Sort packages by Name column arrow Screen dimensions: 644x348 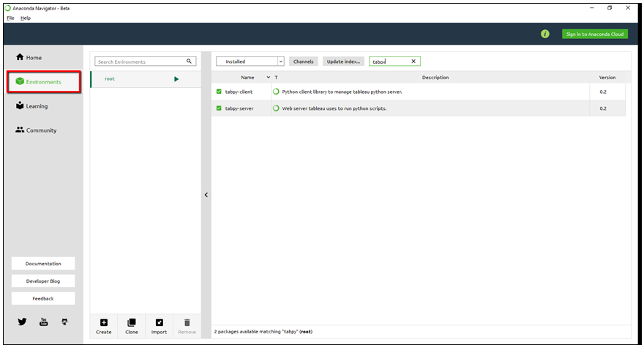click(x=268, y=78)
